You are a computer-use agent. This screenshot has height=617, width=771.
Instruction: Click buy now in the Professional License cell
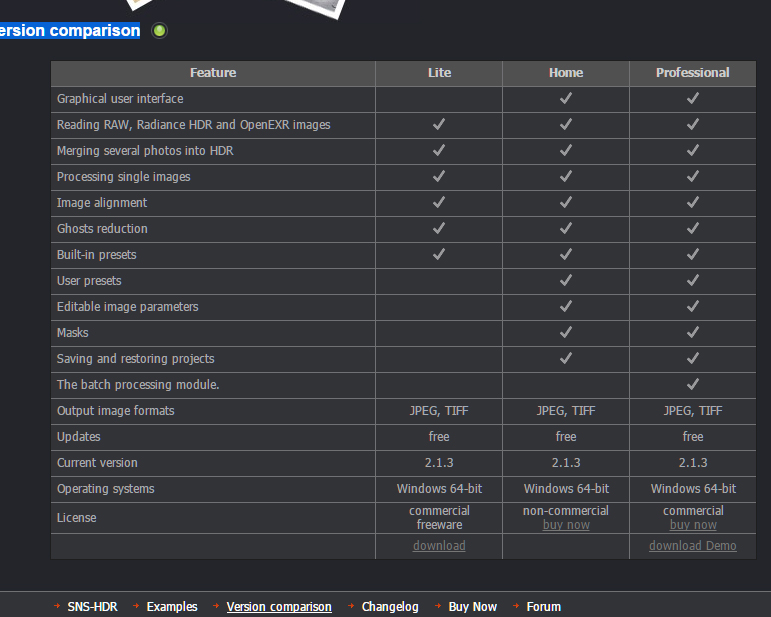click(693, 525)
